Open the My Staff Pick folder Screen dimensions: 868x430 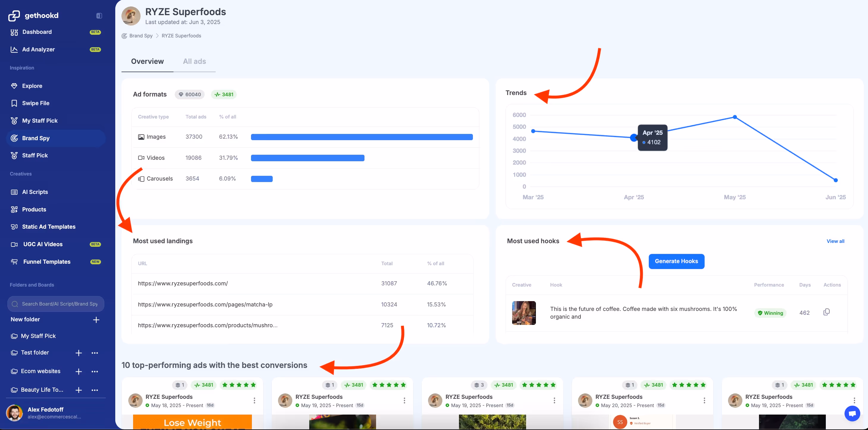tap(38, 336)
